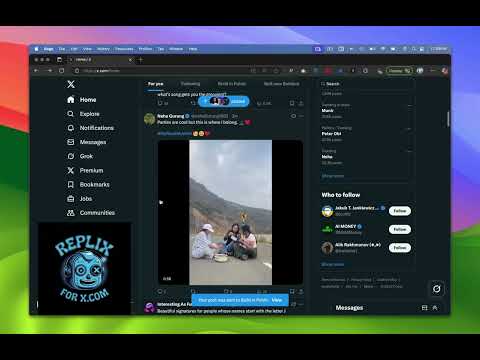
Task: Click the browser forward arrow
Action: tap(50, 71)
